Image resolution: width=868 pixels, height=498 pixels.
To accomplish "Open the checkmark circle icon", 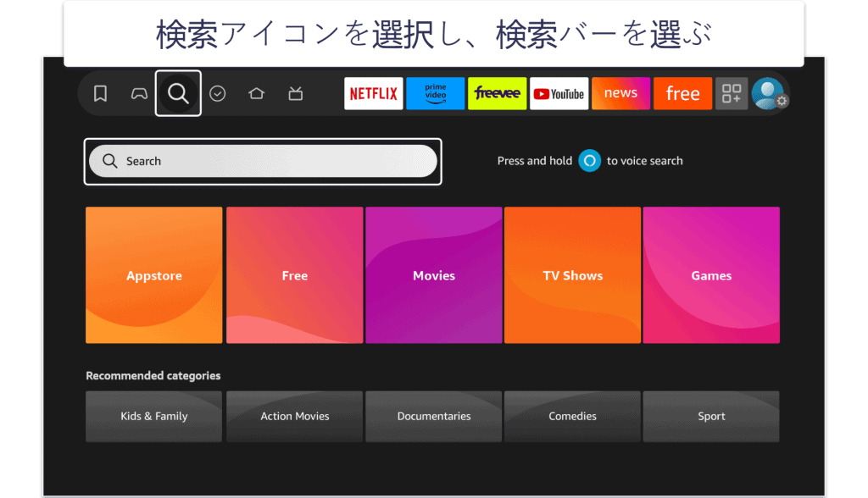I will pos(218,93).
